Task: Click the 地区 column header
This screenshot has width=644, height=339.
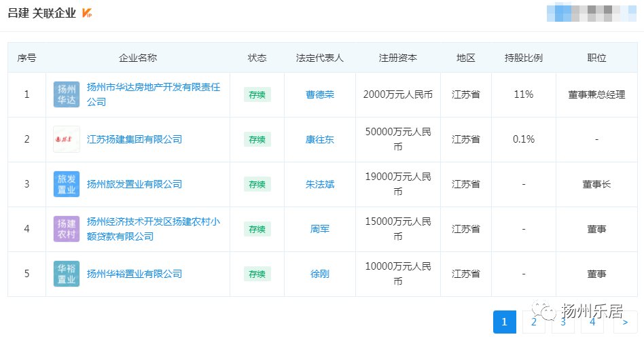Action: [x=466, y=58]
